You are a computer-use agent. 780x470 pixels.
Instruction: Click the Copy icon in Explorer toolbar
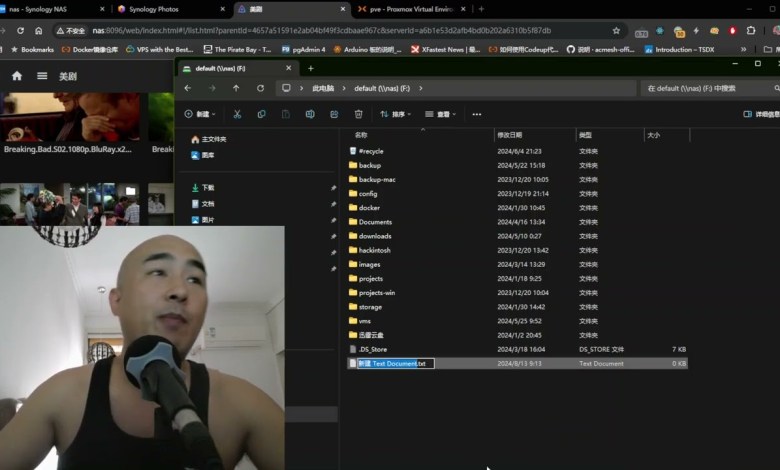click(261, 114)
